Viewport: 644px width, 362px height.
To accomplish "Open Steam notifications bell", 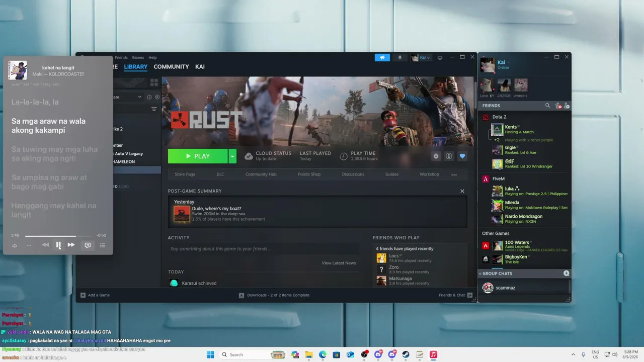I will [x=400, y=57].
